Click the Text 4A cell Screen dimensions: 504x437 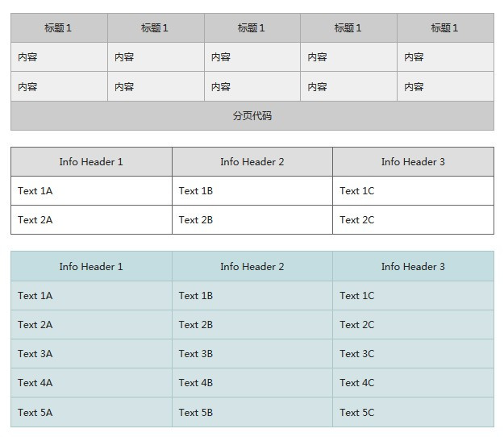(35, 383)
